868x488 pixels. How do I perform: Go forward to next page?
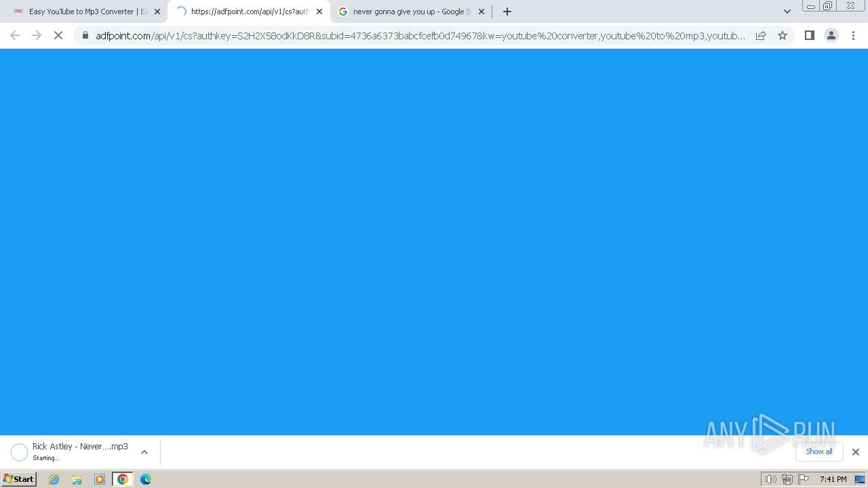coord(37,35)
